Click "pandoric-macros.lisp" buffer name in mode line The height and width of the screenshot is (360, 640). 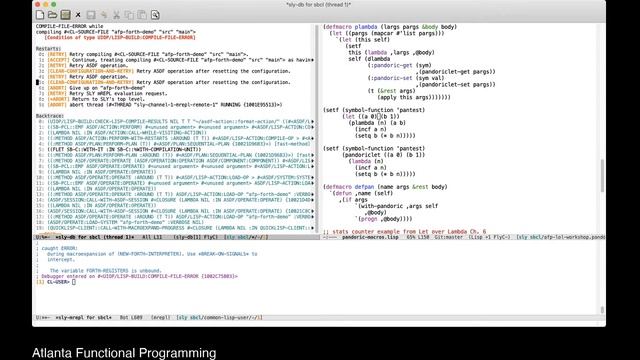tap(370, 237)
